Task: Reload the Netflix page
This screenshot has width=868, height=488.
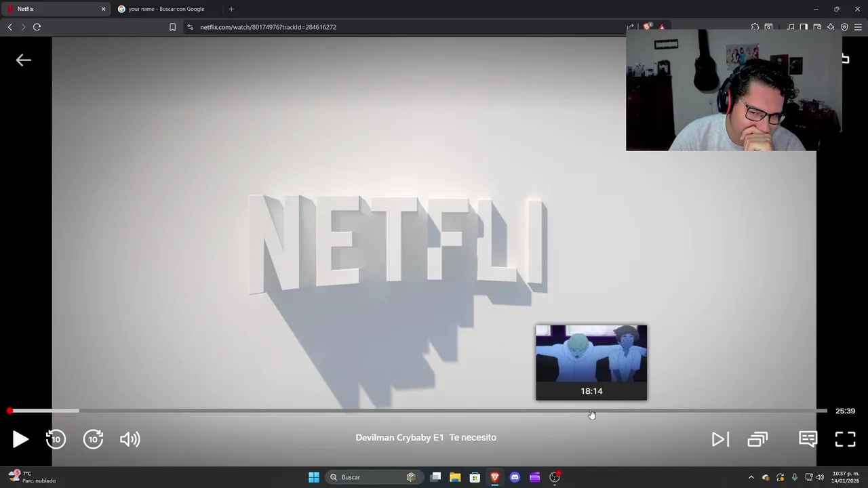Action: 37,27
